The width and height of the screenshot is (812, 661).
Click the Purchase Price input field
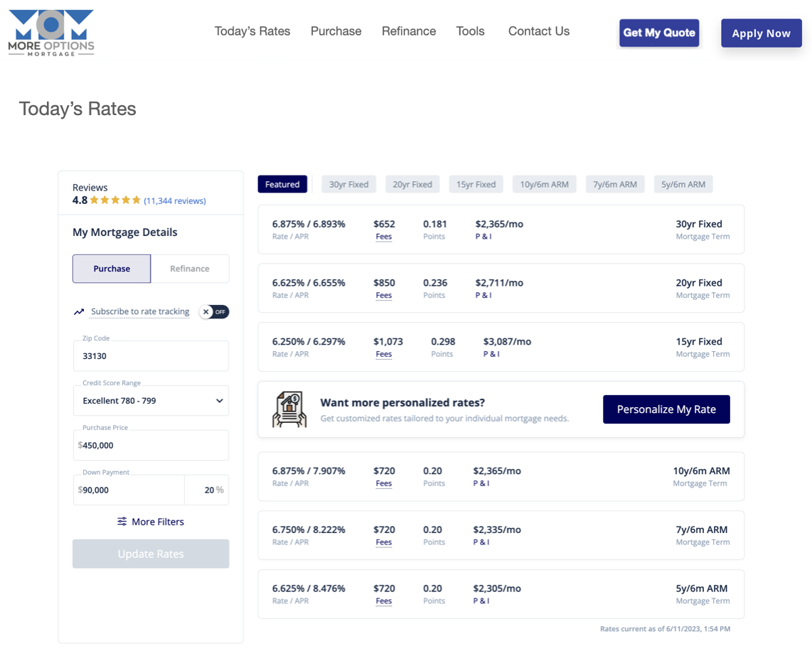tap(151, 445)
